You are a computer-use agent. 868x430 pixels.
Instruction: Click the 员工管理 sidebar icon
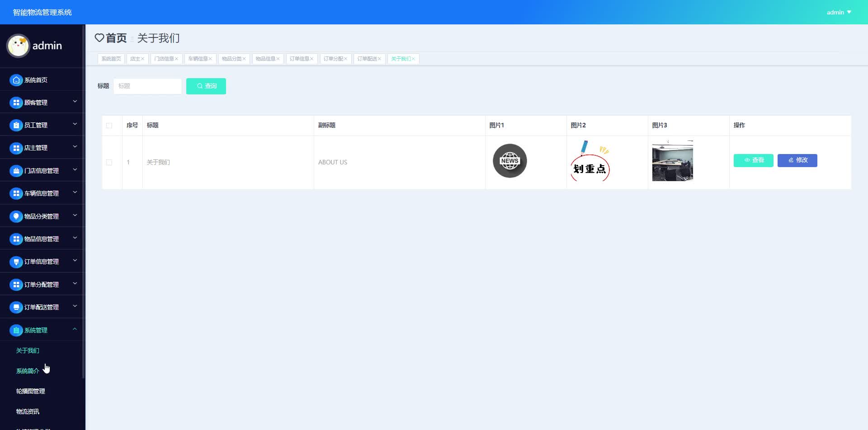coord(16,125)
